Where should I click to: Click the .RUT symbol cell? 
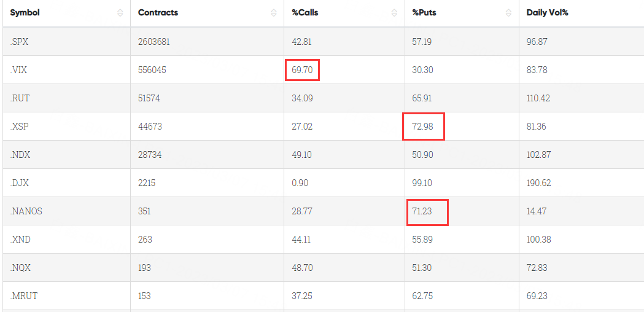pyautogui.click(x=20, y=98)
